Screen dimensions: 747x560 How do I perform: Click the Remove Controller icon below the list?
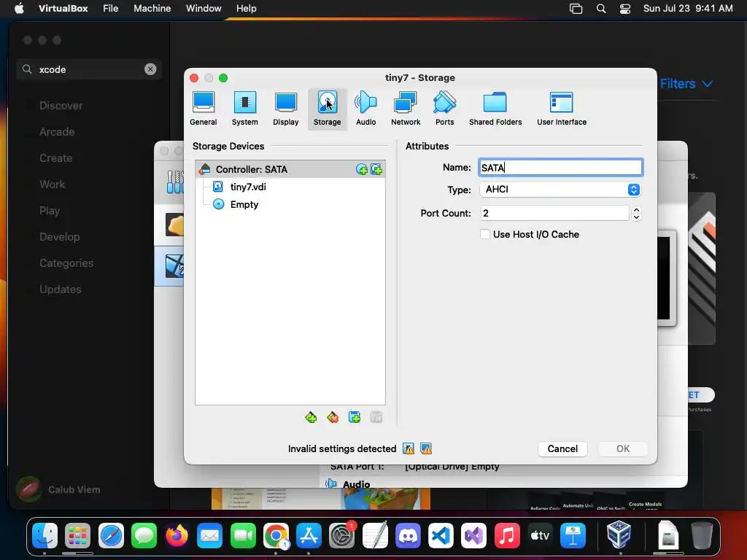(x=333, y=418)
